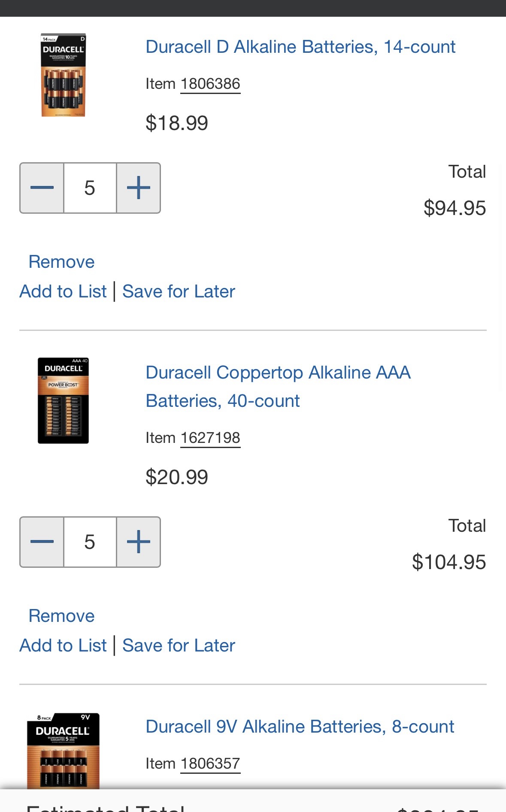506x812 pixels.
Task: Decrease quantity of Duracell D batteries
Action: (x=42, y=188)
